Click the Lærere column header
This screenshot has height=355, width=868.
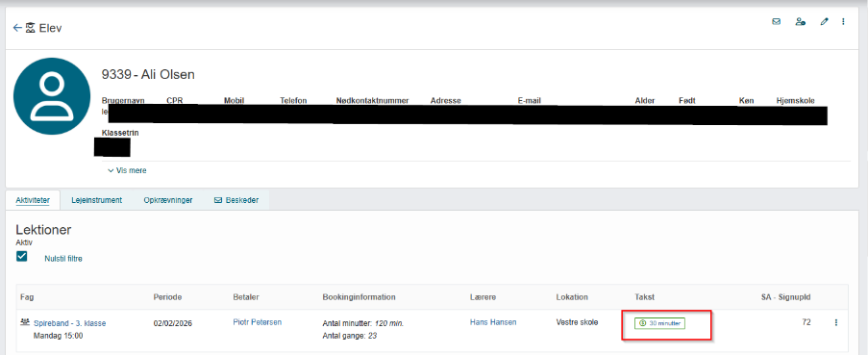[x=484, y=297]
